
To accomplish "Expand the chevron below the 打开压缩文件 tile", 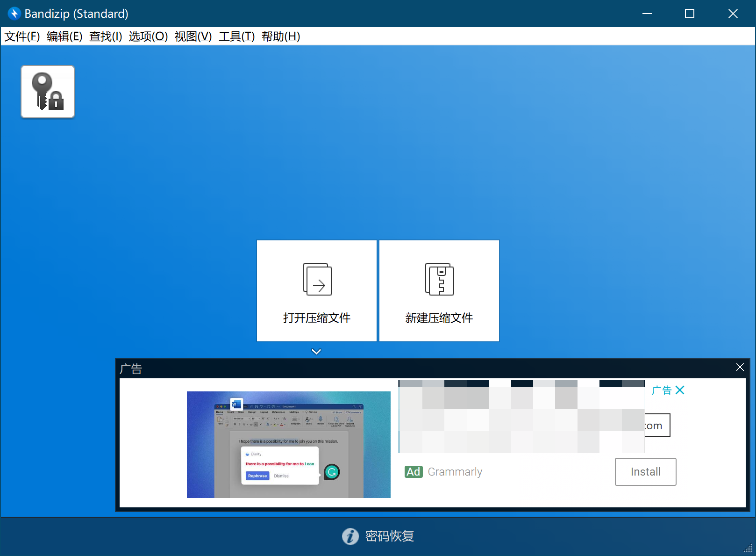I will 316,351.
